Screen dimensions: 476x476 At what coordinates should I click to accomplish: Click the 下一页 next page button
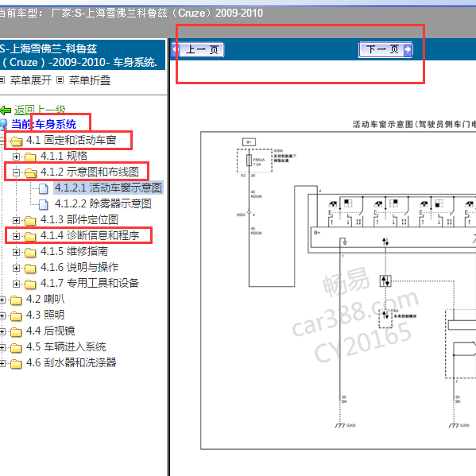[x=385, y=49]
